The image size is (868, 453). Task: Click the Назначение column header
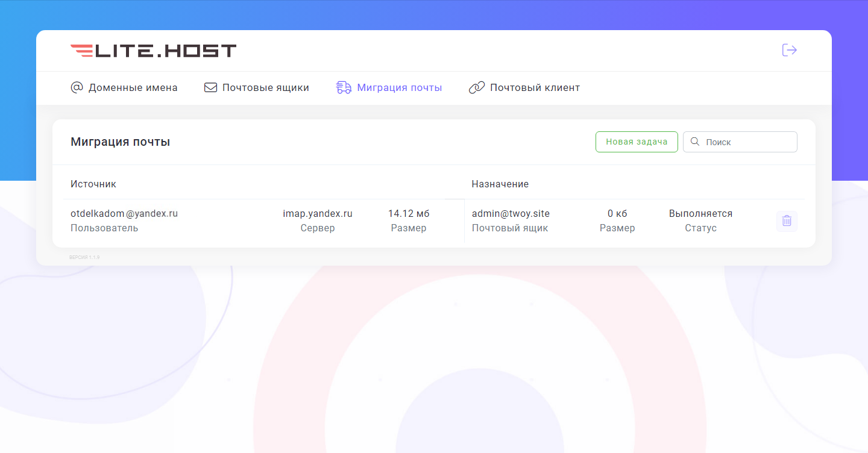pos(500,184)
